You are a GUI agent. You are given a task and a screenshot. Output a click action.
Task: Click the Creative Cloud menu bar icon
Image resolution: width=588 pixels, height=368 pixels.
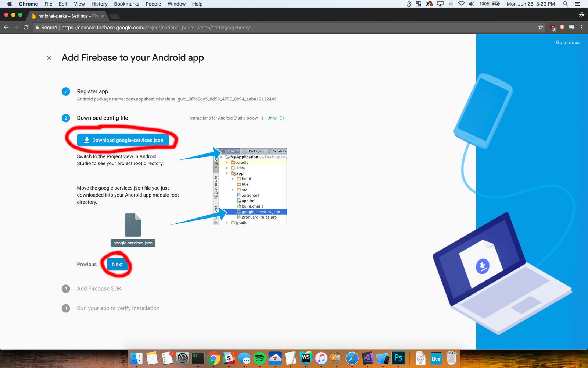[429, 4]
